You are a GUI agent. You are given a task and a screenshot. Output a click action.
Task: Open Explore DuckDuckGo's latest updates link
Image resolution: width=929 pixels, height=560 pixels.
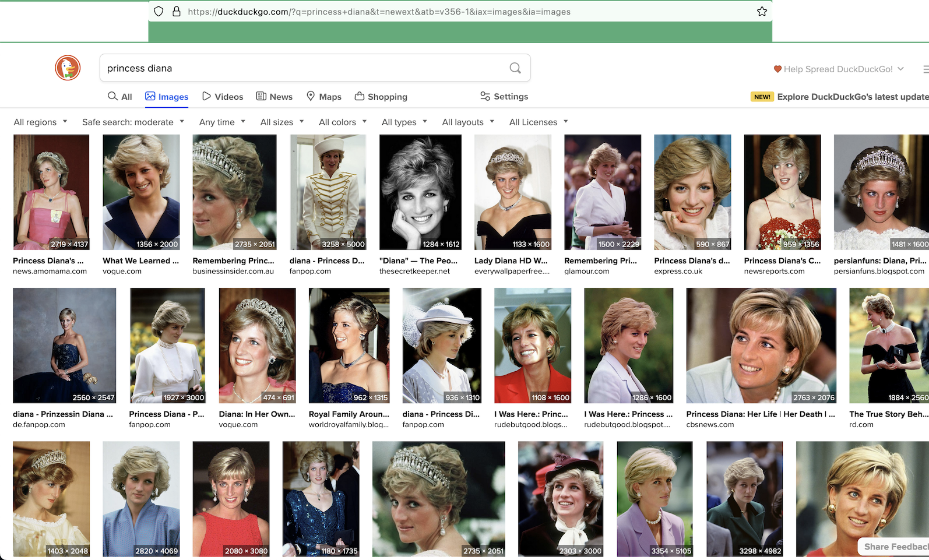tap(852, 97)
